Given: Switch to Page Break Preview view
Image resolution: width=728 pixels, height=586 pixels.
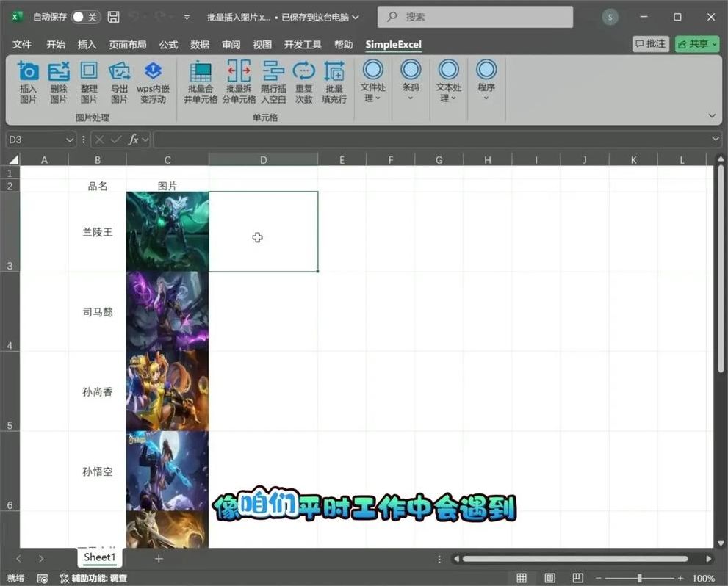Looking at the screenshot, I should tap(579, 579).
